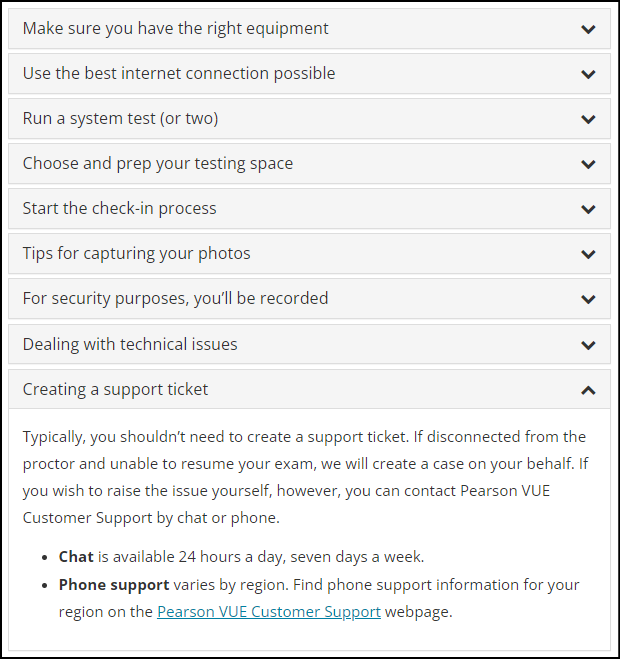This screenshot has height=659, width=620.
Task: Open 'Dealing with technical issues' heading
Action: (130, 344)
